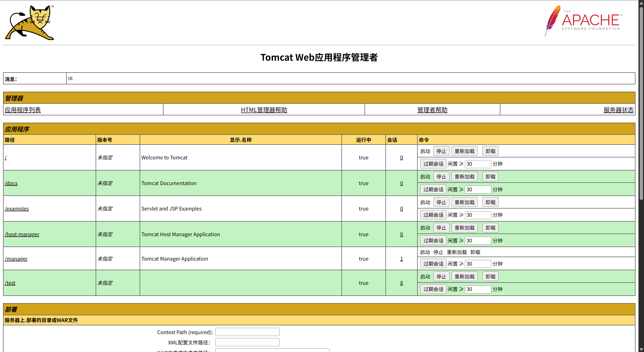Open 管理者帮助 link
The height and width of the screenshot is (352, 644).
[x=432, y=110]
